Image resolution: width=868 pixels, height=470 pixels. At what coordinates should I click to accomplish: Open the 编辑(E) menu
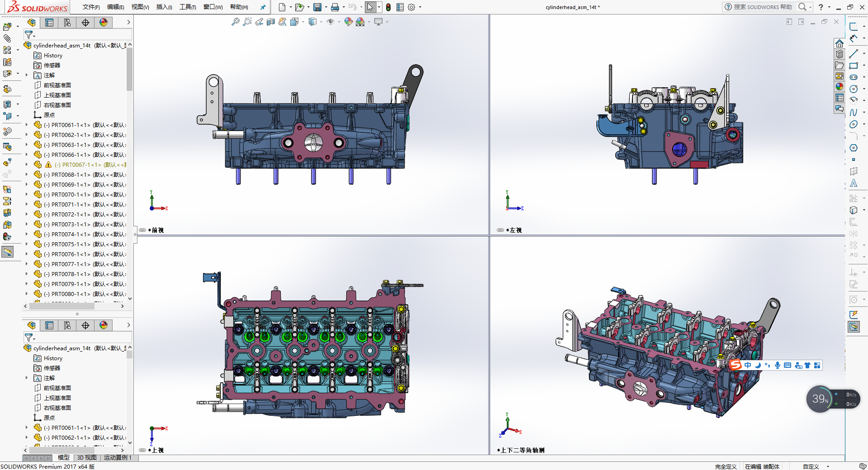click(x=116, y=7)
